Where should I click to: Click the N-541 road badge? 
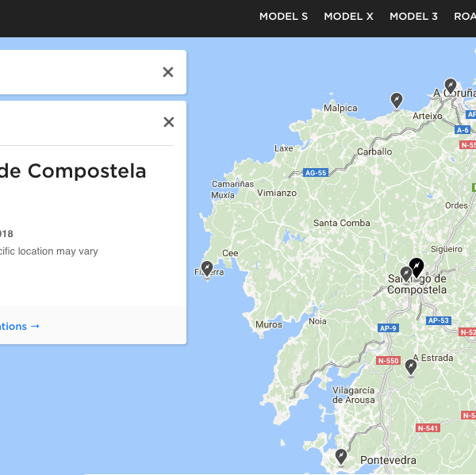[x=428, y=428]
